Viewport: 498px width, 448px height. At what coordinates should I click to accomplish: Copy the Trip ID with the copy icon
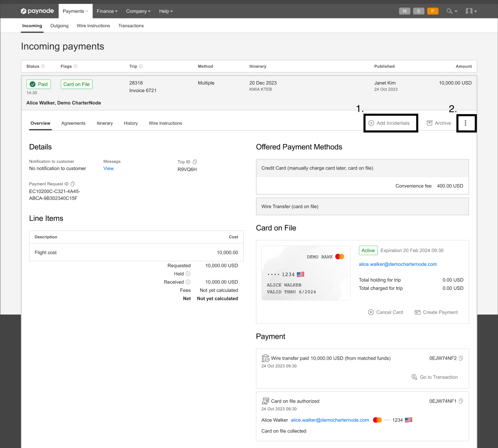tap(195, 162)
